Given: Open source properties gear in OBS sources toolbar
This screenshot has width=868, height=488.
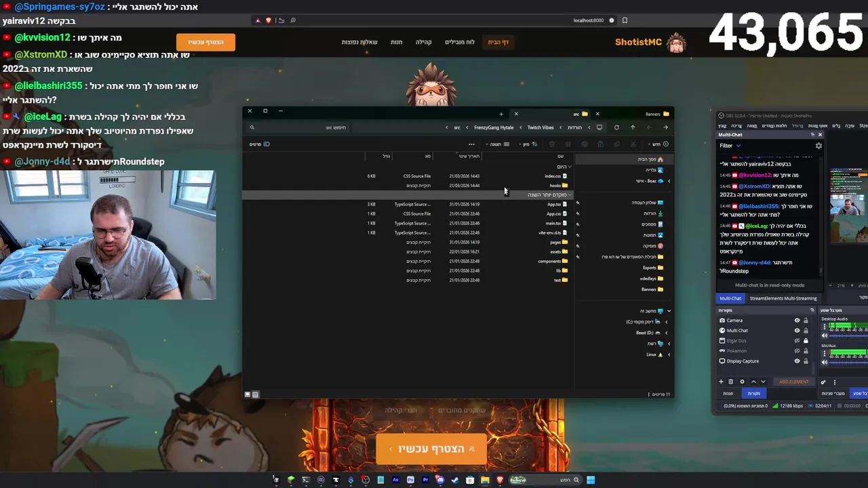Looking at the screenshot, I should (x=742, y=382).
